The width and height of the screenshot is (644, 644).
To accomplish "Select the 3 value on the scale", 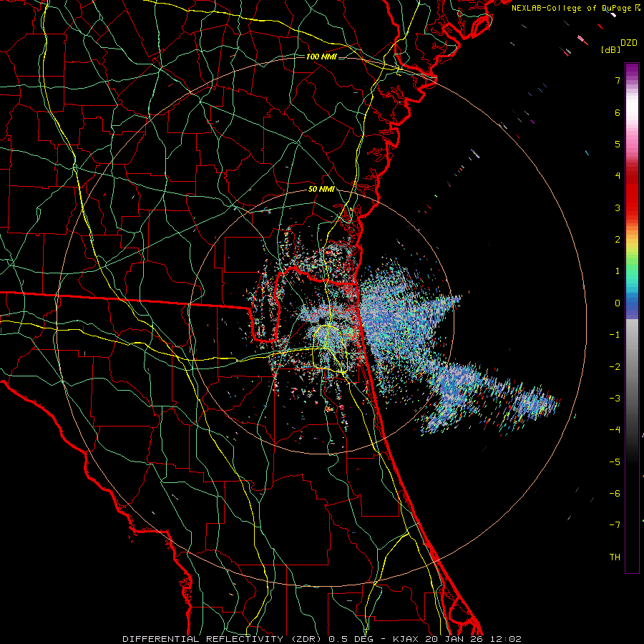I will pos(618,208).
